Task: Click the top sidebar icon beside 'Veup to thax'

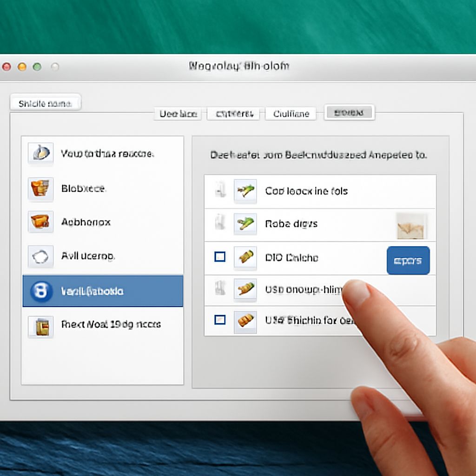Action: pos(41,153)
